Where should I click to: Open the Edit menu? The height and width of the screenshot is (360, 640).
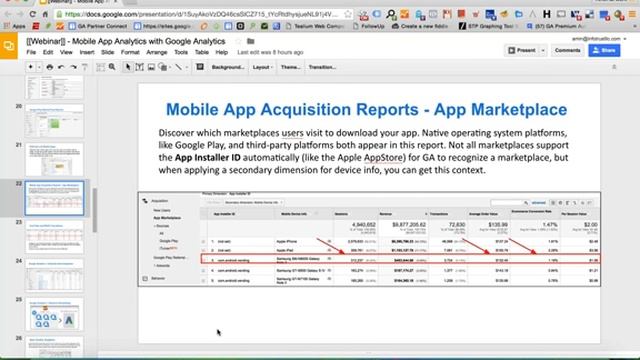pyautogui.click(x=48, y=52)
